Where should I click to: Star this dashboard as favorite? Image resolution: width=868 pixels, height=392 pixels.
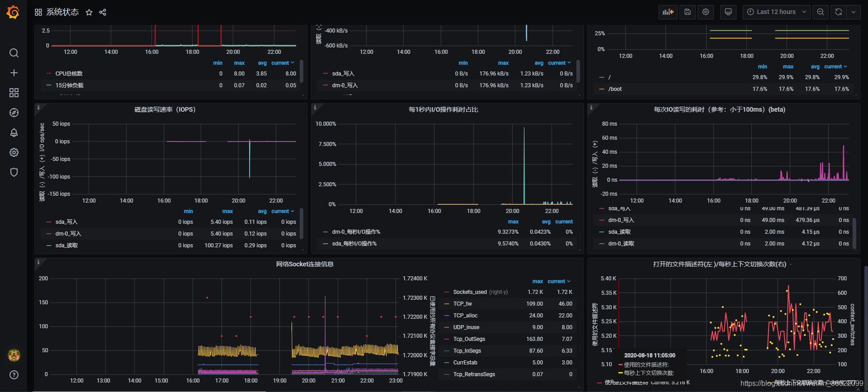89,12
